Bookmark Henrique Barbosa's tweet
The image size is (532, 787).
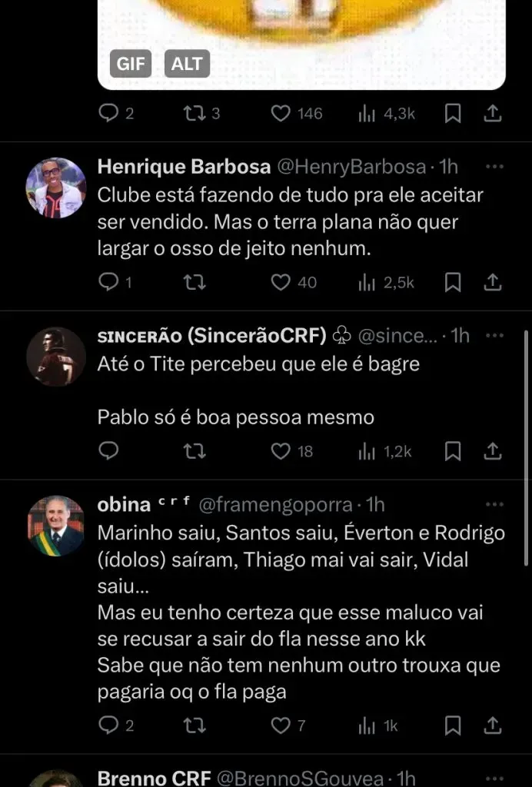point(454,283)
